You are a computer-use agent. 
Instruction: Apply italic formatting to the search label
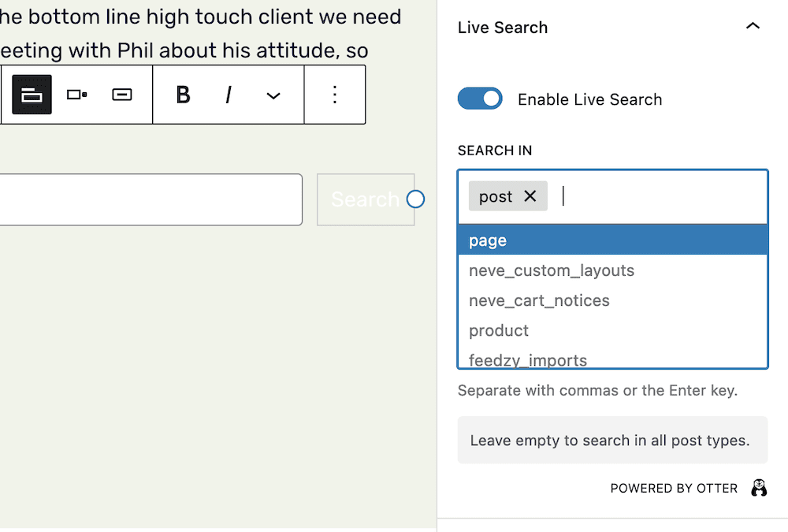click(x=228, y=95)
